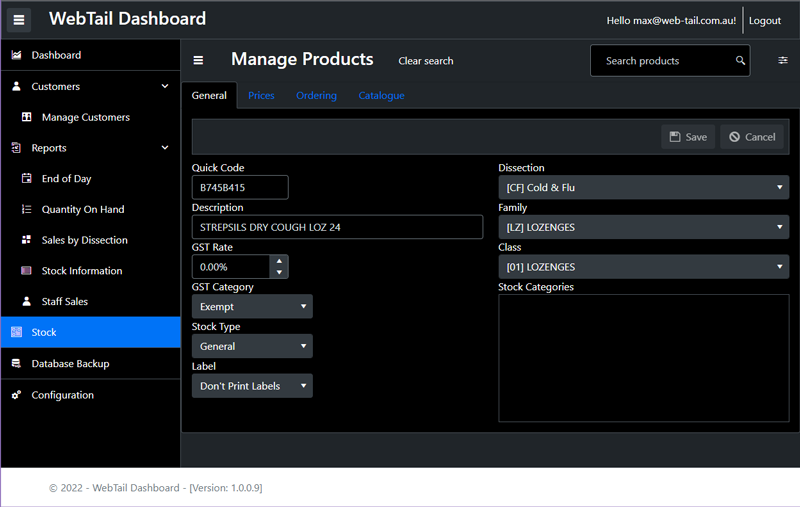The image size is (800, 507).
Task: Click the hamburger icon beside Manage Products
Action: click(198, 60)
